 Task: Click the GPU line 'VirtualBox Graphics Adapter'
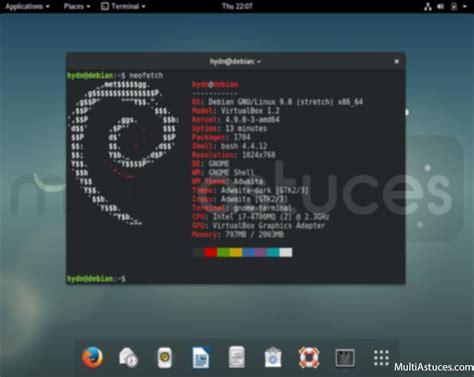point(259,226)
